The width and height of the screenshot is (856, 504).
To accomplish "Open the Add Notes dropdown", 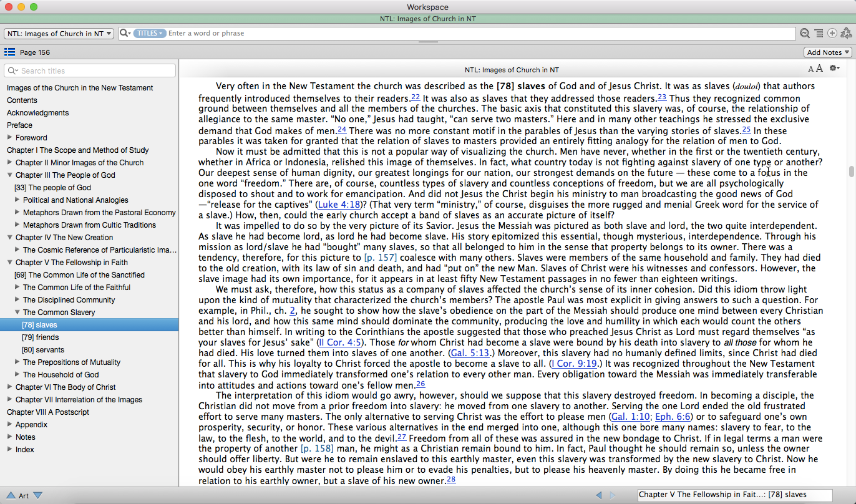I will [x=828, y=52].
